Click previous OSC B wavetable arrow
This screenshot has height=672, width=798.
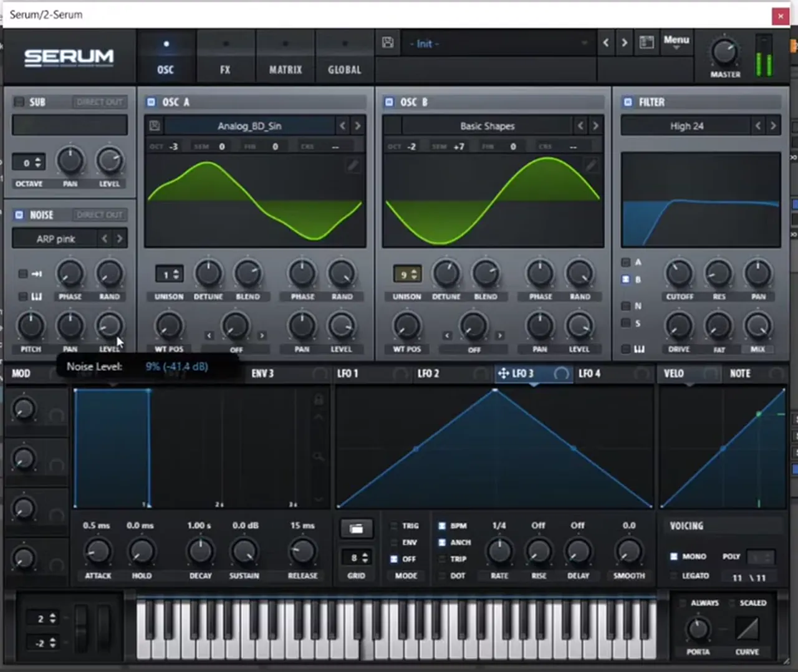[581, 126]
